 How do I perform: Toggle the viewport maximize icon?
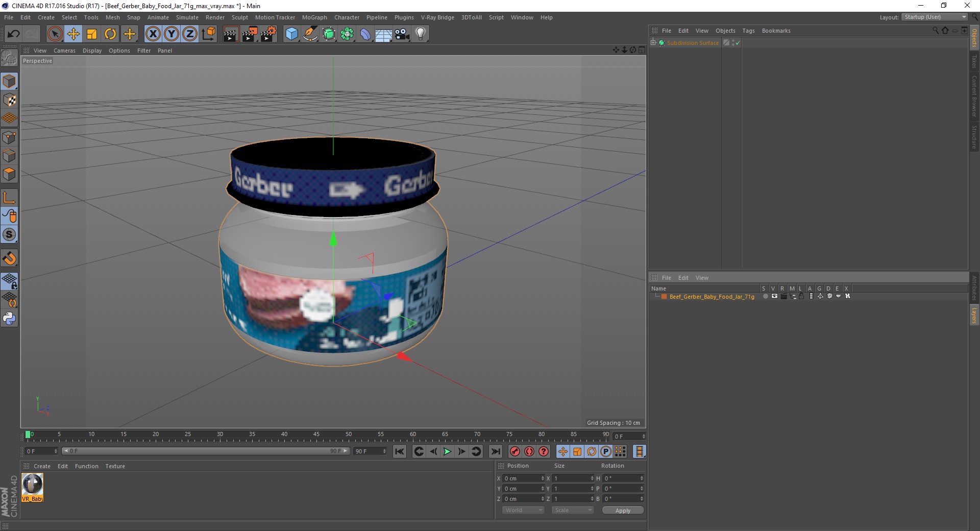point(642,50)
